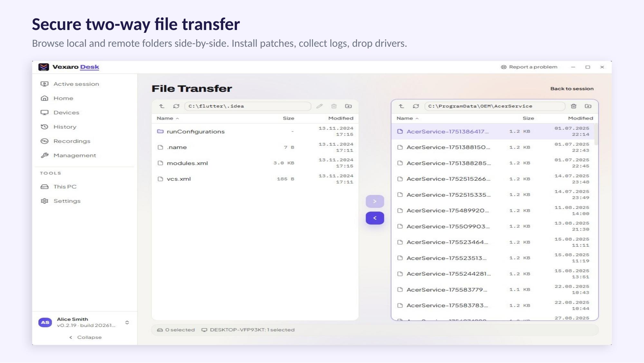Delete selected file in remote pane
Screen dimensions: 644x363
click(x=573, y=106)
